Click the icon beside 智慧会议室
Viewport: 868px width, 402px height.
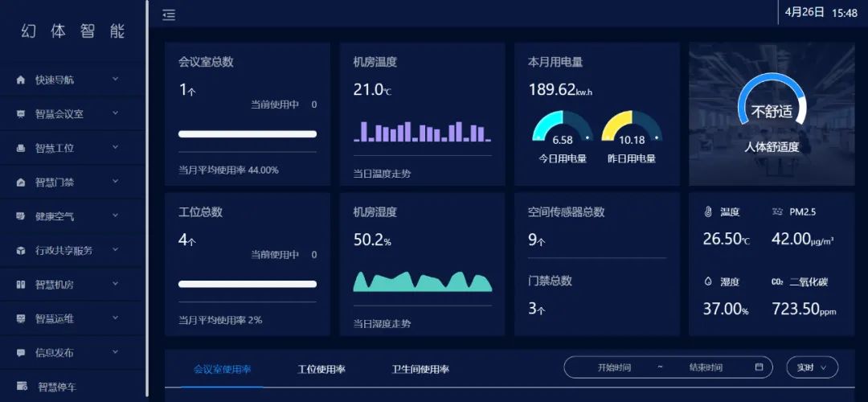click(21, 114)
